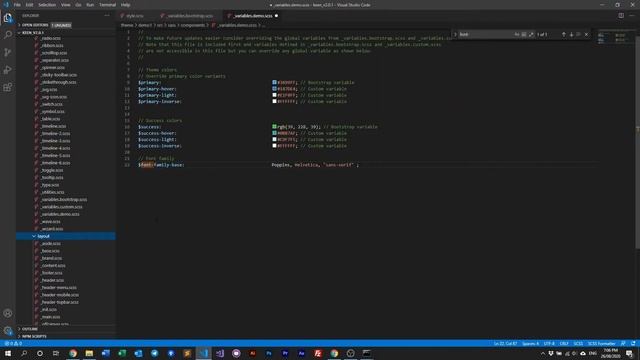
Task: Open the Search view in activity bar
Action: [x=8, y=35]
